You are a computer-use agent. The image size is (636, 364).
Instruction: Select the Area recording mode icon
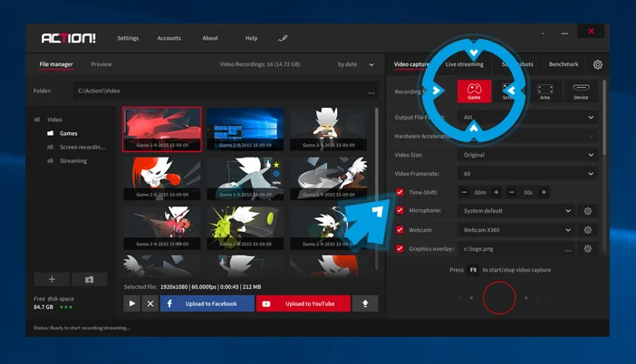tap(544, 91)
